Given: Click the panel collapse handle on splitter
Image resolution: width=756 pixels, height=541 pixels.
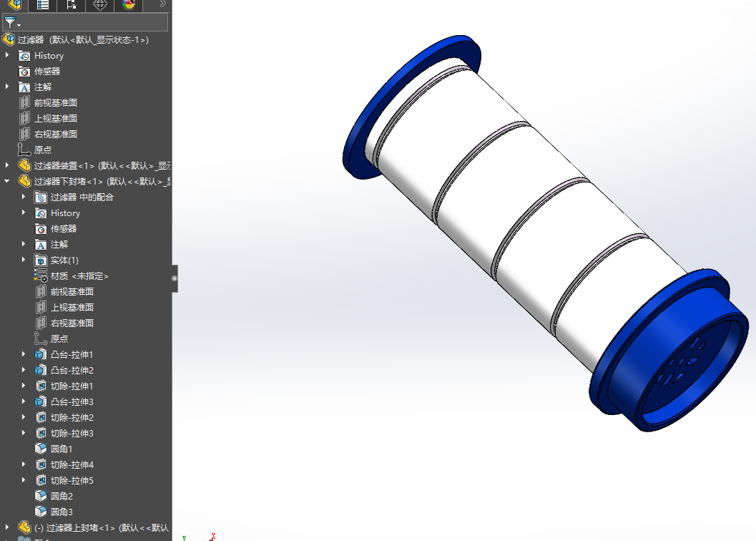Looking at the screenshot, I should pyautogui.click(x=175, y=278).
